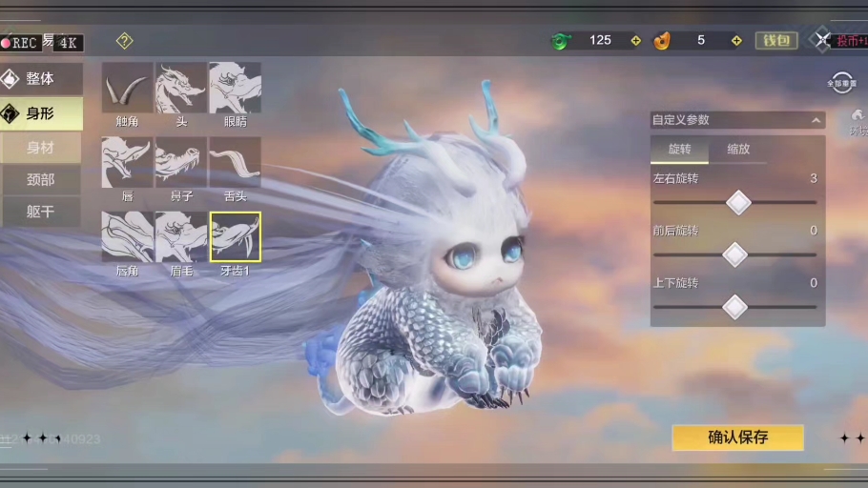The height and width of the screenshot is (488, 868).
Task: Switch to the 整体 overall category
Action: (x=42, y=78)
